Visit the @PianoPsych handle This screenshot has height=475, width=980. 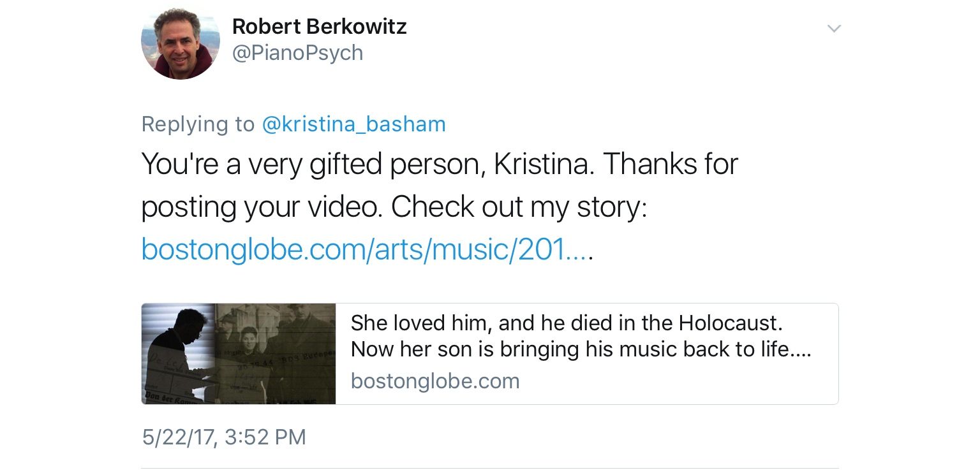(297, 53)
